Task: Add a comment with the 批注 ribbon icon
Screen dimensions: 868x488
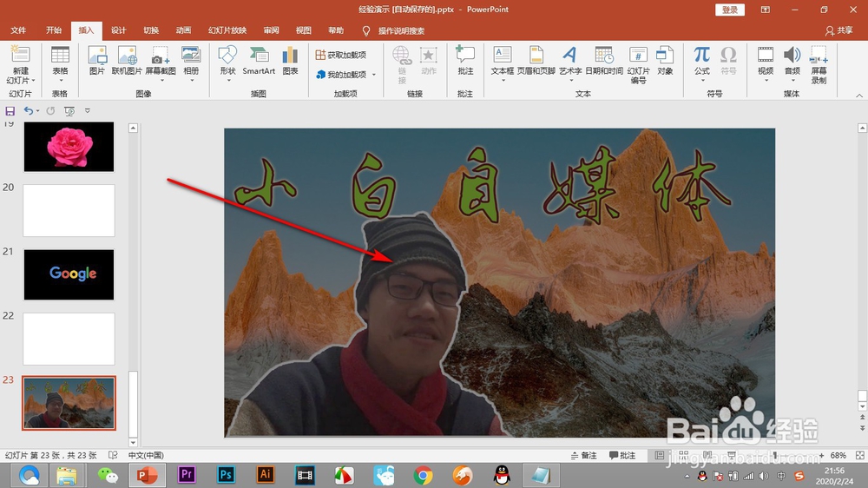Action: pyautogui.click(x=465, y=61)
